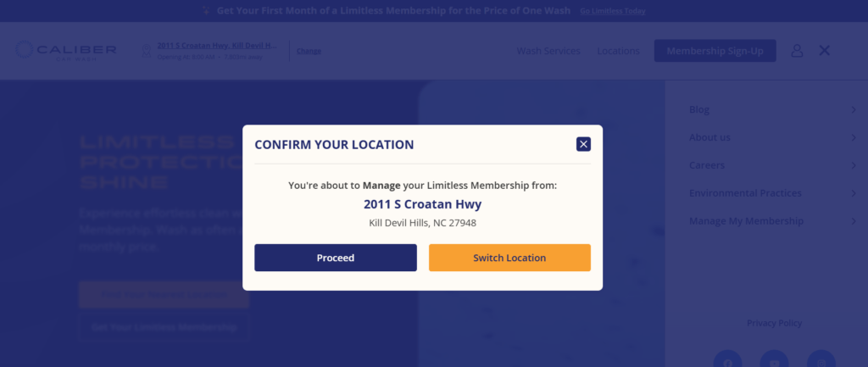Close the Confirm Your Location dialog
The image size is (868, 367).
583,144
